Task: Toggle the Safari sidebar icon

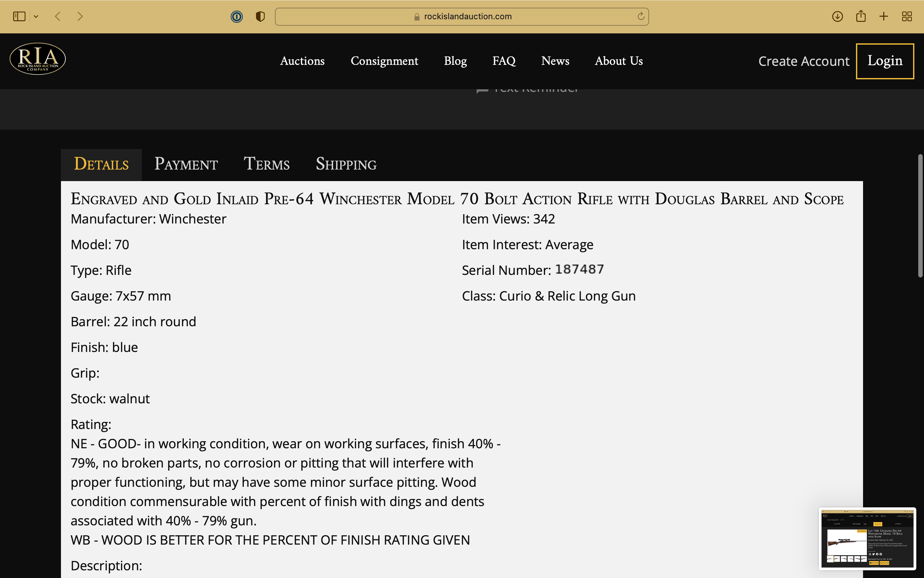Action: pyautogui.click(x=19, y=16)
